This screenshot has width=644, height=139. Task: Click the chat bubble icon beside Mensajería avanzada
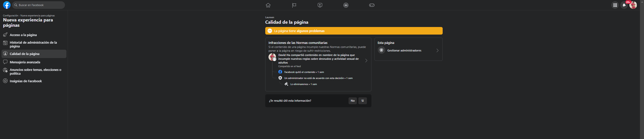coord(5,62)
